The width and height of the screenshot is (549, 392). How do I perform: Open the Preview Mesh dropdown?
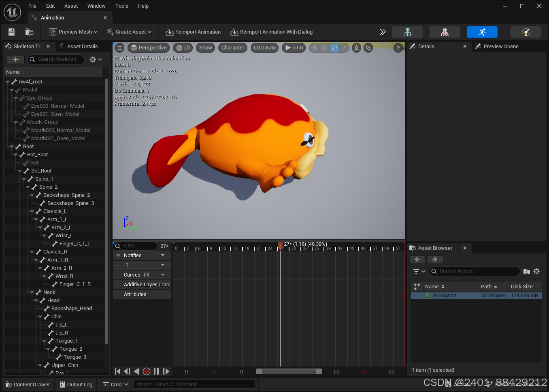coord(73,32)
